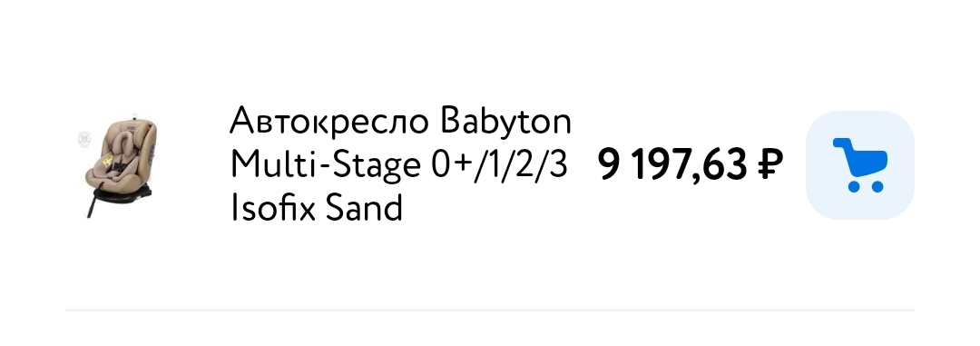
Task: Click the divider line below the product row
Action: coord(489,309)
